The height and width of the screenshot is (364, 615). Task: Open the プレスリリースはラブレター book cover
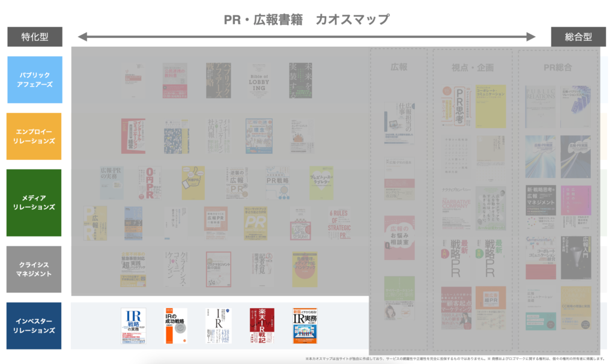click(321, 183)
